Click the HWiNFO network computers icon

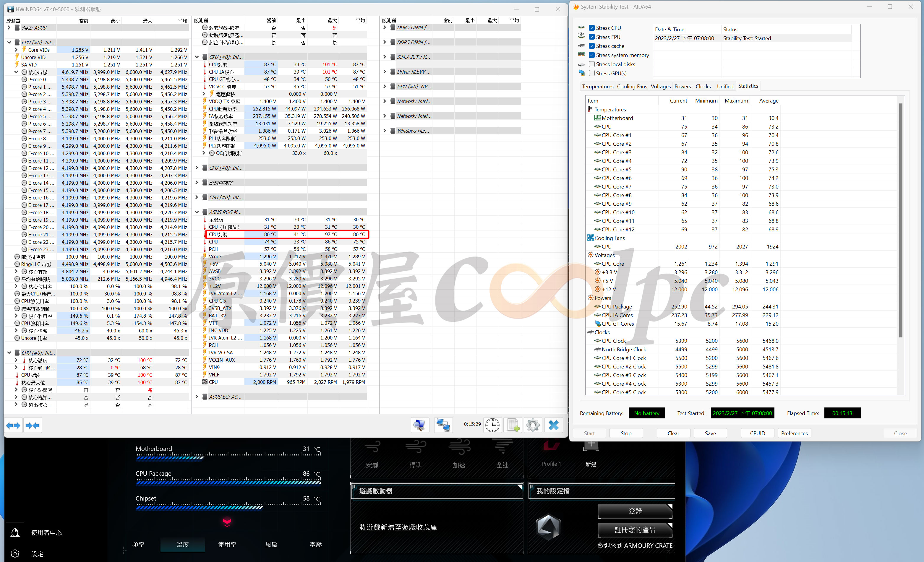pyautogui.click(x=443, y=425)
